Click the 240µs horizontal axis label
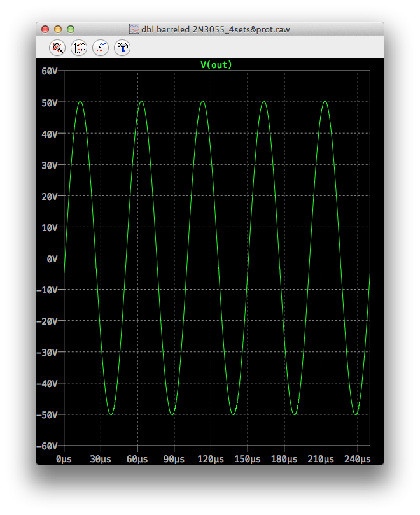420x515 pixels. click(357, 459)
